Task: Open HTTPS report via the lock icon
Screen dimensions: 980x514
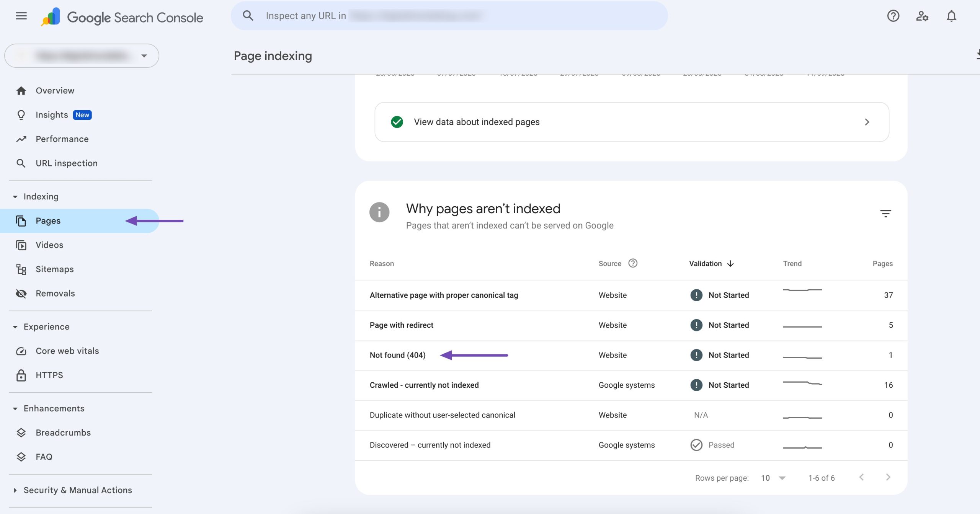Action: point(21,375)
